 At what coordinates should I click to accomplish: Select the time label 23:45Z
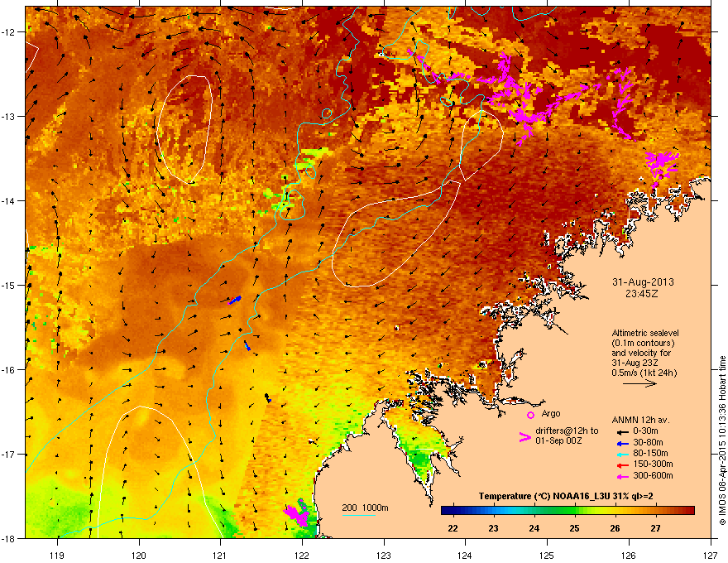point(642,294)
